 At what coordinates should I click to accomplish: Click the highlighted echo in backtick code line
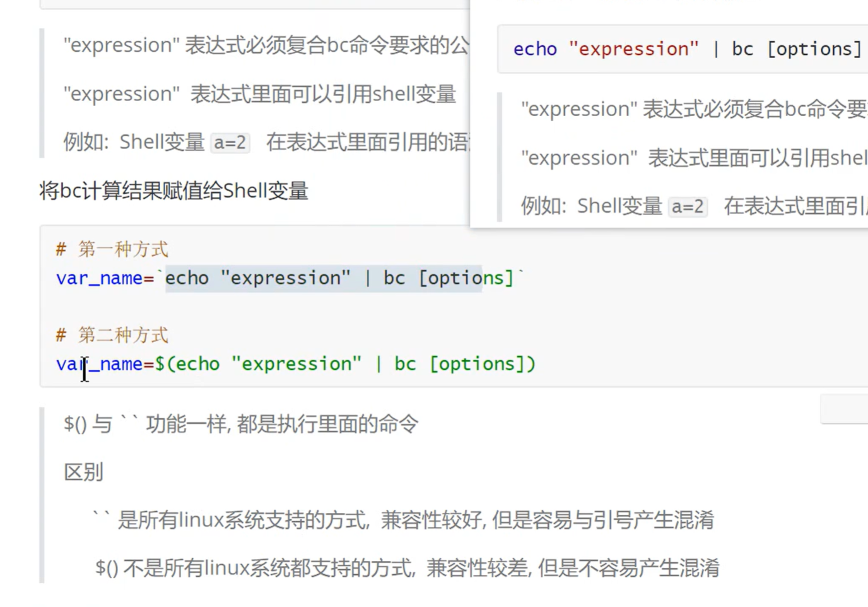click(187, 278)
